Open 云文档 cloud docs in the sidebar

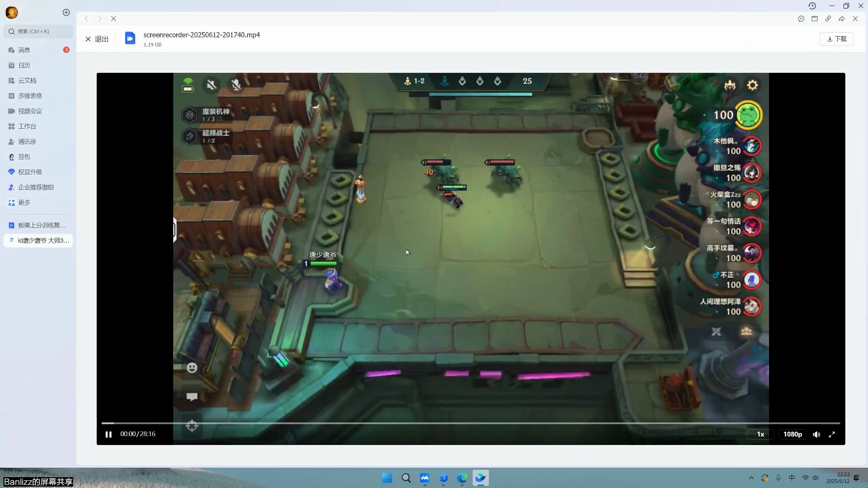coord(27,80)
